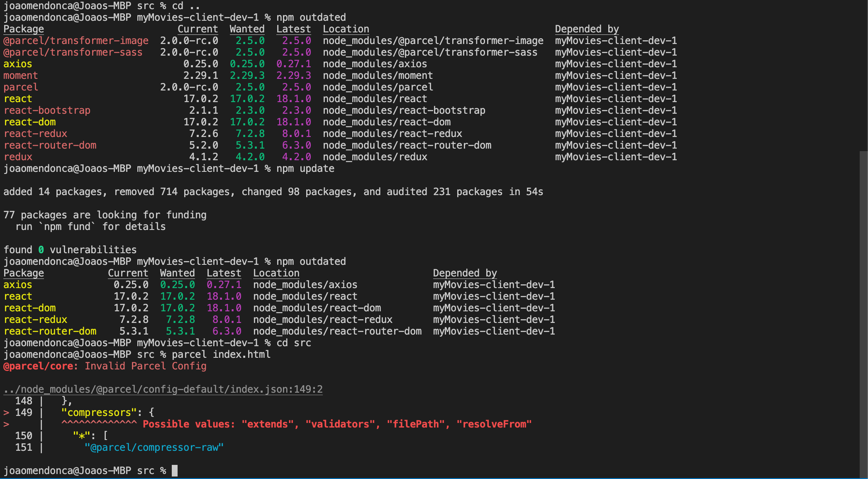Open the config-default/index.json:149:2 file path link
This screenshot has width=868, height=479.
pyautogui.click(x=163, y=389)
